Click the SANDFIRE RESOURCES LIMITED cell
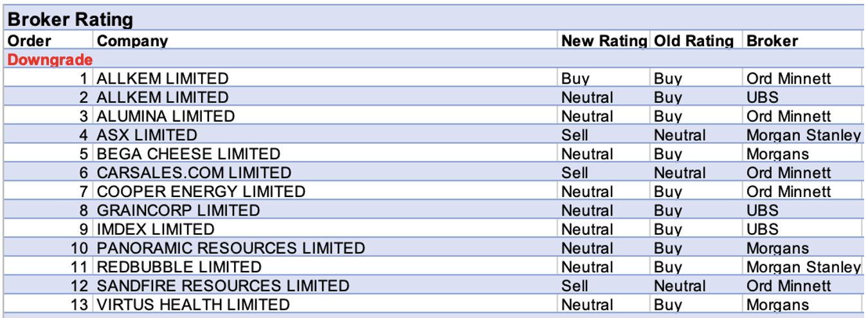 click(x=223, y=286)
